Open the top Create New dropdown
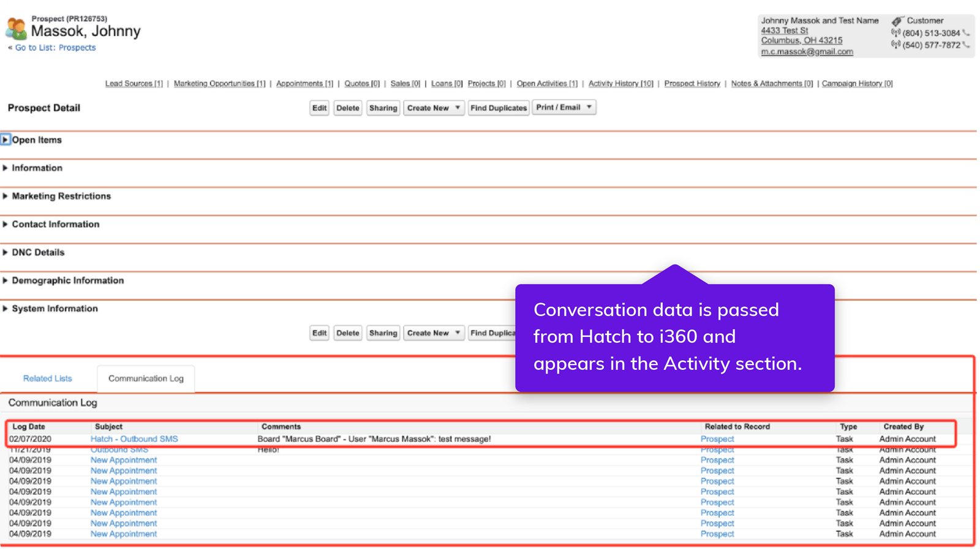980x558 pixels. tap(434, 108)
